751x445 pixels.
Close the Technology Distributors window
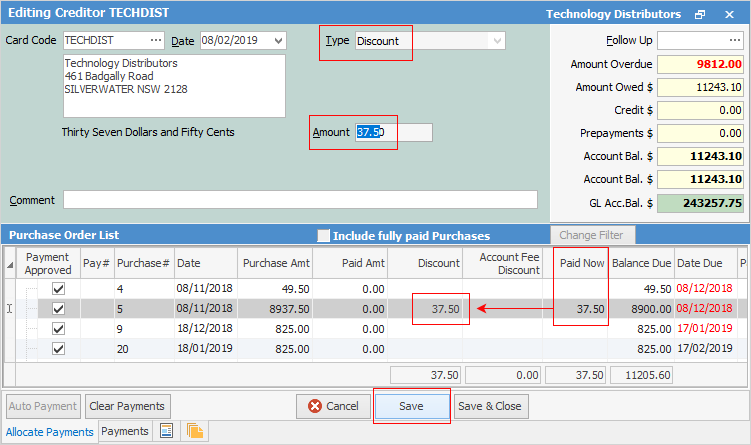coord(729,15)
